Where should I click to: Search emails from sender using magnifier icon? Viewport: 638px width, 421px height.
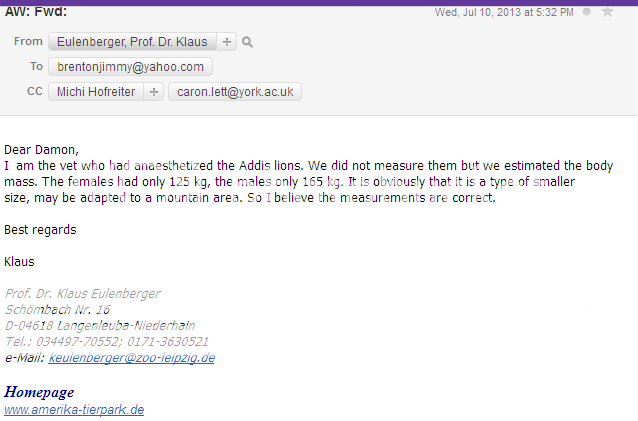click(247, 42)
